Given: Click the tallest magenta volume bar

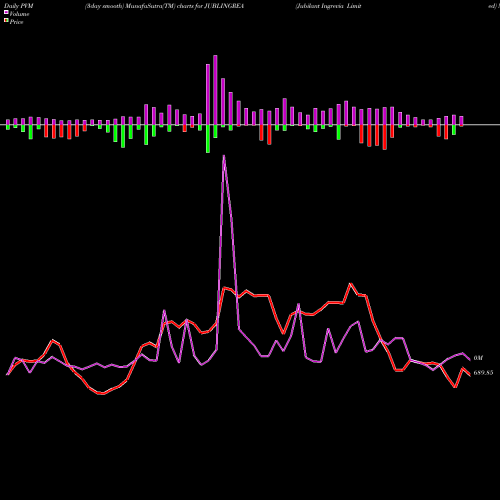Looking at the screenshot, I should click(215, 90).
